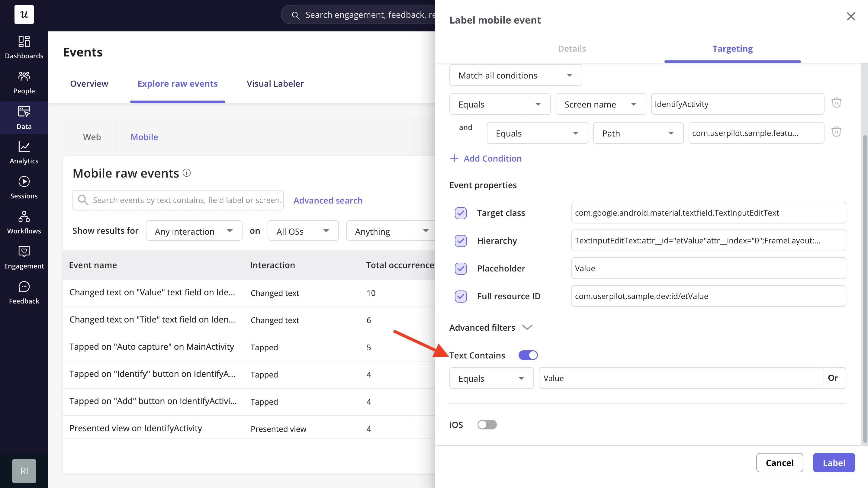Image resolution: width=868 pixels, height=488 pixels.
Task: Open Advanced search link
Action: (x=328, y=200)
